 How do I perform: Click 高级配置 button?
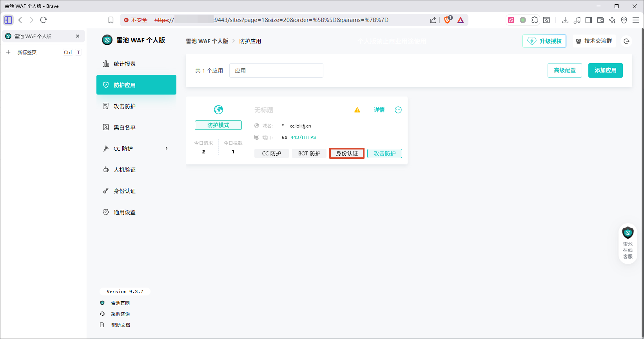point(565,71)
